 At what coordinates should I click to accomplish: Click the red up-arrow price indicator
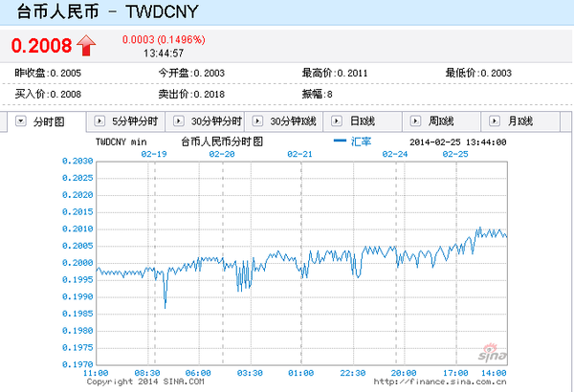pos(87,44)
